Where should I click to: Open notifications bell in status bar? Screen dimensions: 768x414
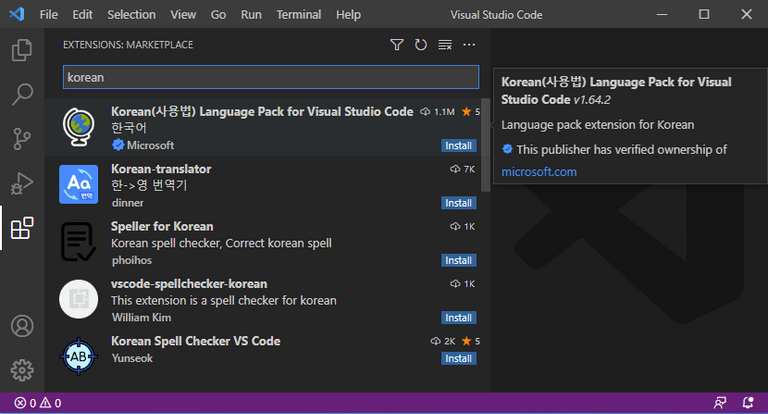tap(747, 403)
